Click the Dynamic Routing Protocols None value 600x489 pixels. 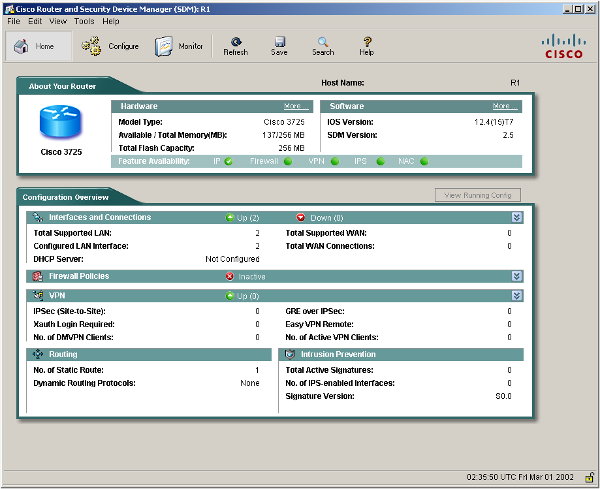(250, 383)
